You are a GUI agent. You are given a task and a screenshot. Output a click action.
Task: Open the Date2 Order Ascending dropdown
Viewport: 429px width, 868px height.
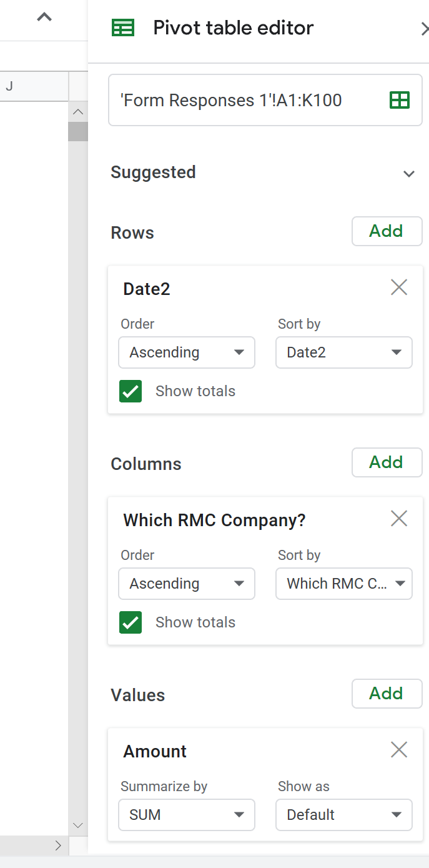pos(186,352)
